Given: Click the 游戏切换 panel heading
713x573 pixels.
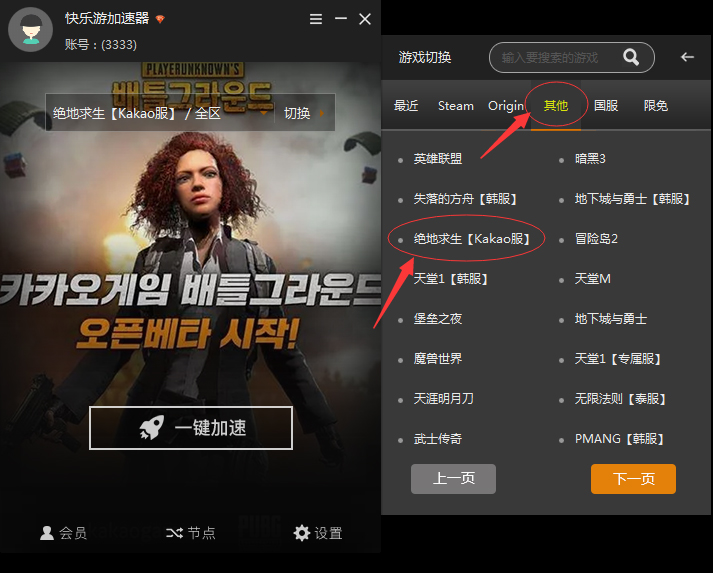Looking at the screenshot, I should tap(425, 57).
